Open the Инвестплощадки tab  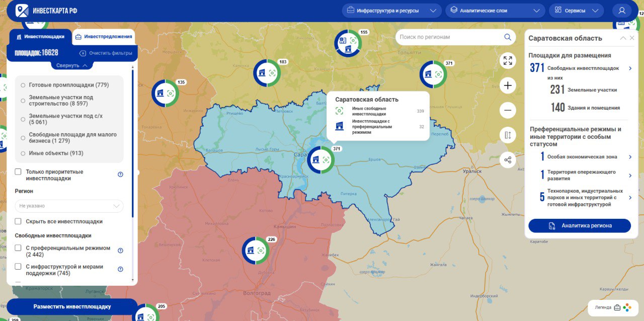(40, 37)
